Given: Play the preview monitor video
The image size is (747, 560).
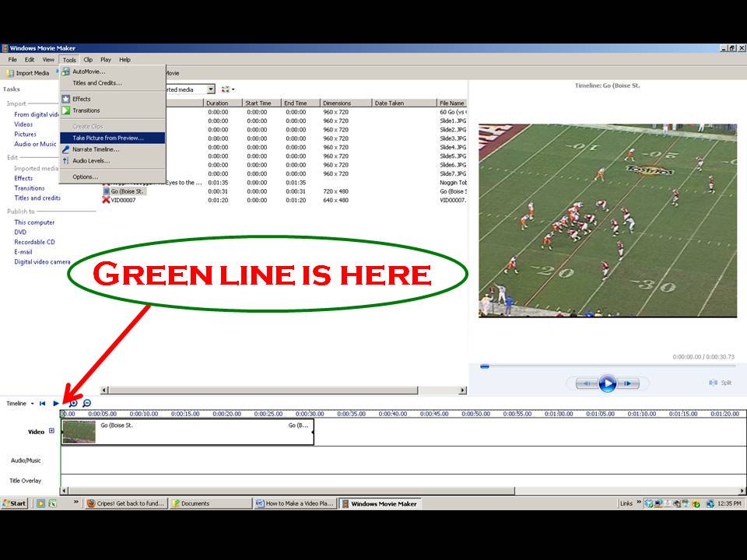Looking at the screenshot, I should click(x=607, y=383).
